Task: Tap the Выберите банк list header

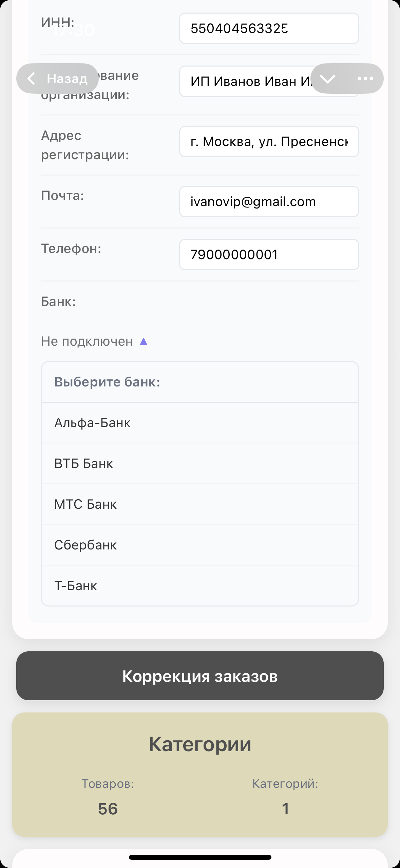Action: coord(200,382)
